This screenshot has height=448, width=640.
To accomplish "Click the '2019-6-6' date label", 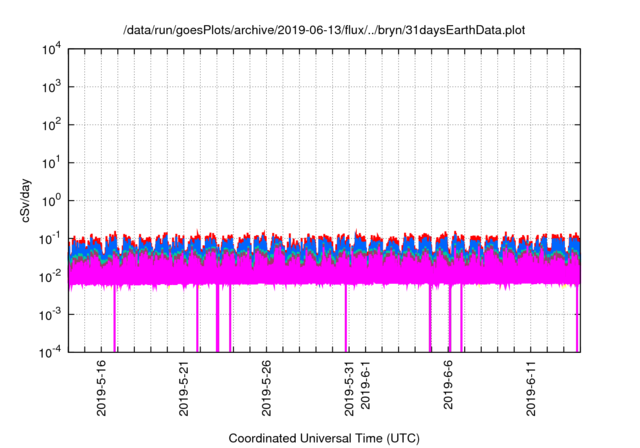I will click(x=448, y=385).
